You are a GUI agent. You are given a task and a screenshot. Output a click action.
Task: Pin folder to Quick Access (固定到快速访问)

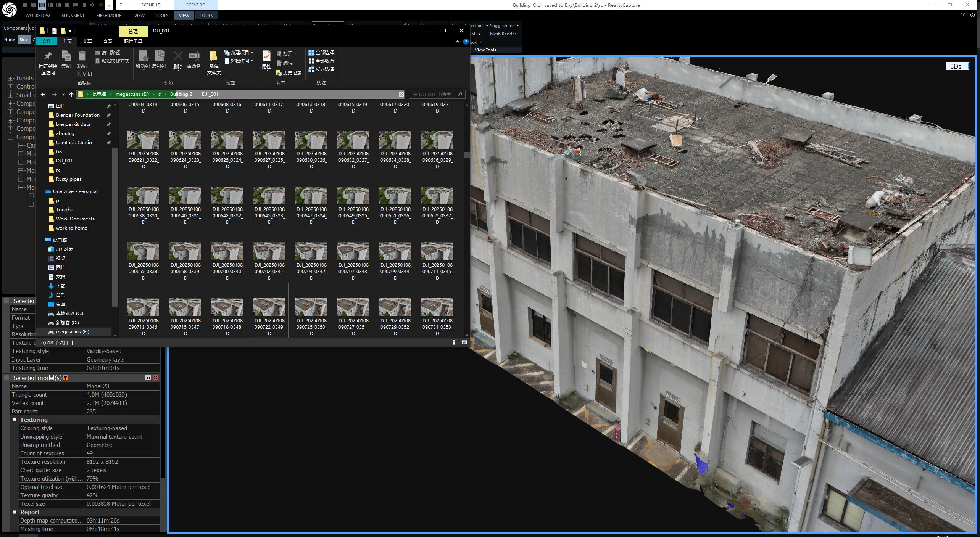48,62
